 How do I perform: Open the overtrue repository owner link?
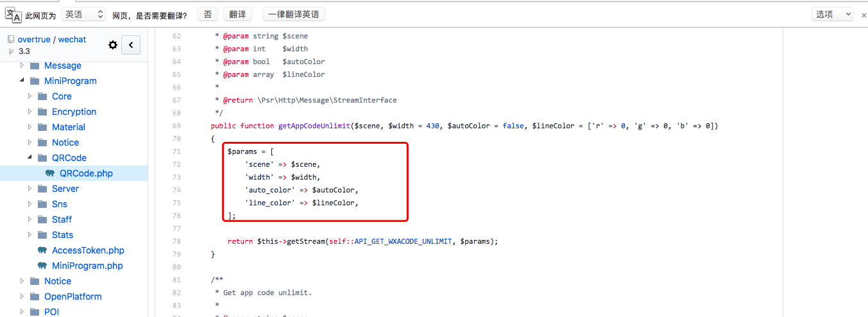point(34,39)
